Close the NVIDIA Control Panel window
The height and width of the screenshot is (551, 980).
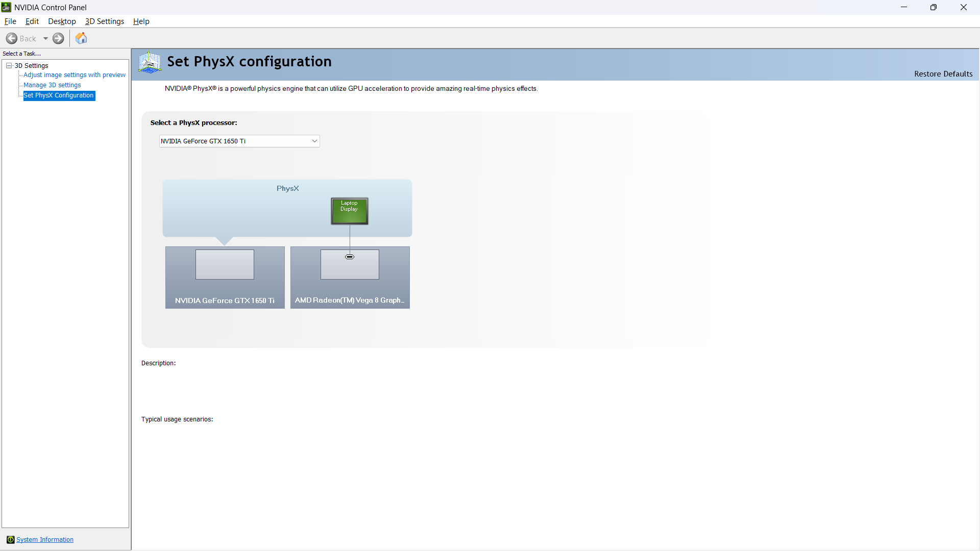pyautogui.click(x=964, y=7)
